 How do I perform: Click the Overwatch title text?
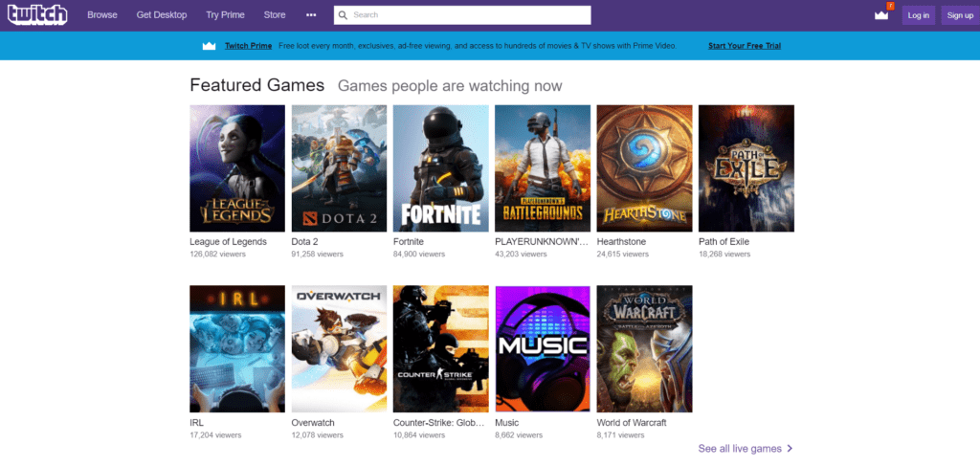pyautogui.click(x=313, y=423)
